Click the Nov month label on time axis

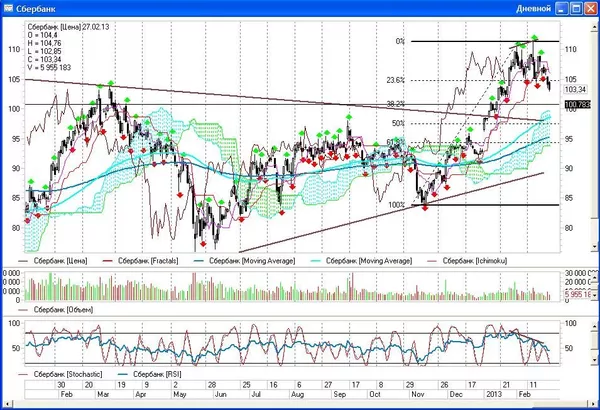tap(417, 394)
